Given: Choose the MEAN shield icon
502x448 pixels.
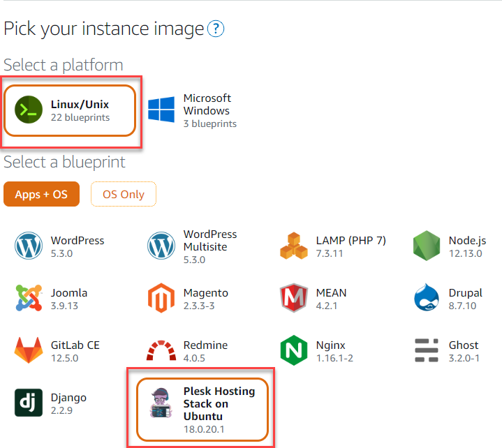Looking at the screenshot, I should tap(294, 298).
